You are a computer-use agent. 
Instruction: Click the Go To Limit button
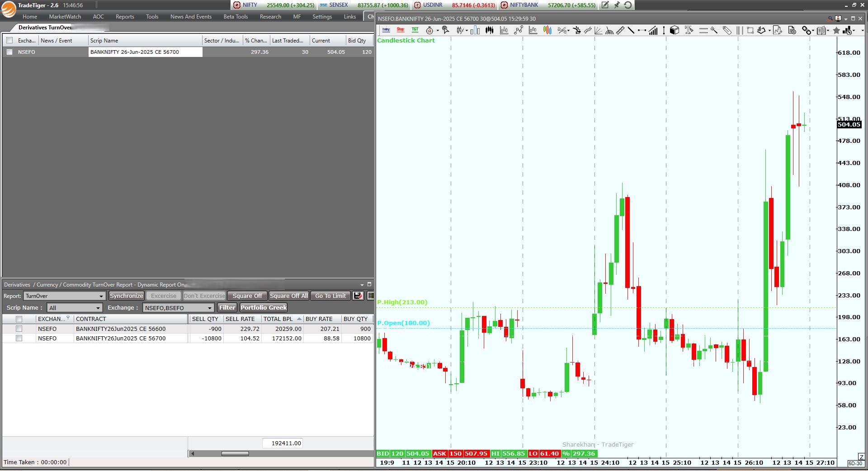tap(330, 296)
